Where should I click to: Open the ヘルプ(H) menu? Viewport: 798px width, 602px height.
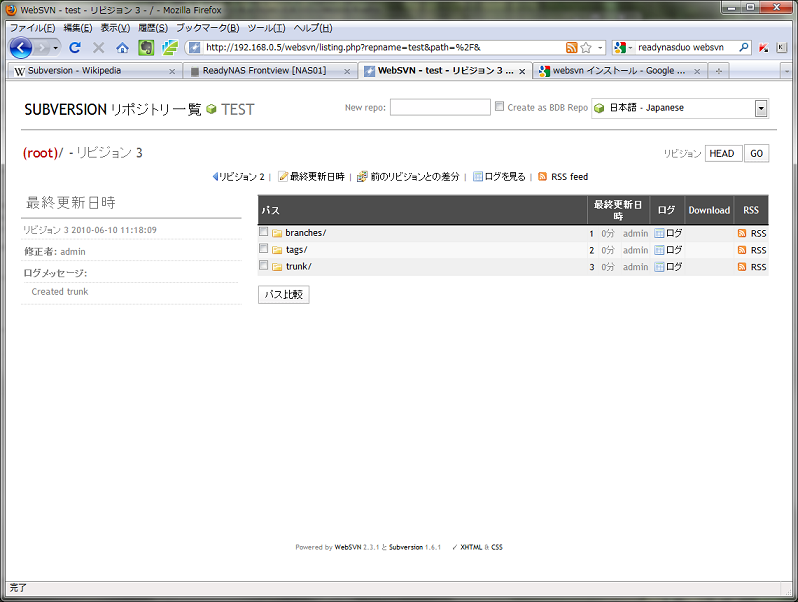[x=313, y=28]
